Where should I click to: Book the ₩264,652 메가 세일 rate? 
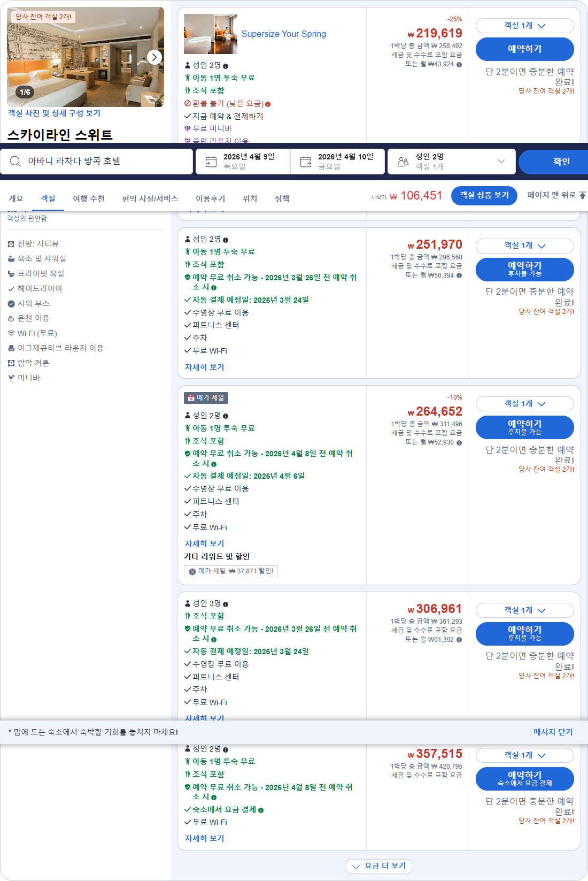(524, 427)
